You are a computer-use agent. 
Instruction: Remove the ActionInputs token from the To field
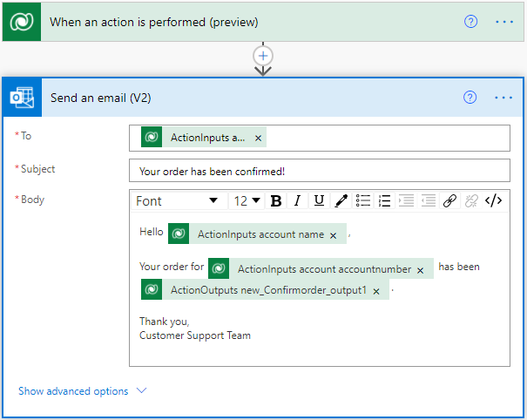point(258,138)
